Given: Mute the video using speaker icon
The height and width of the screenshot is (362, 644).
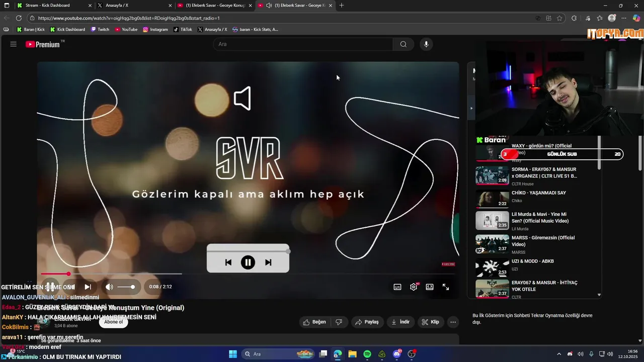Looking at the screenshot, I should pos(109,287).
